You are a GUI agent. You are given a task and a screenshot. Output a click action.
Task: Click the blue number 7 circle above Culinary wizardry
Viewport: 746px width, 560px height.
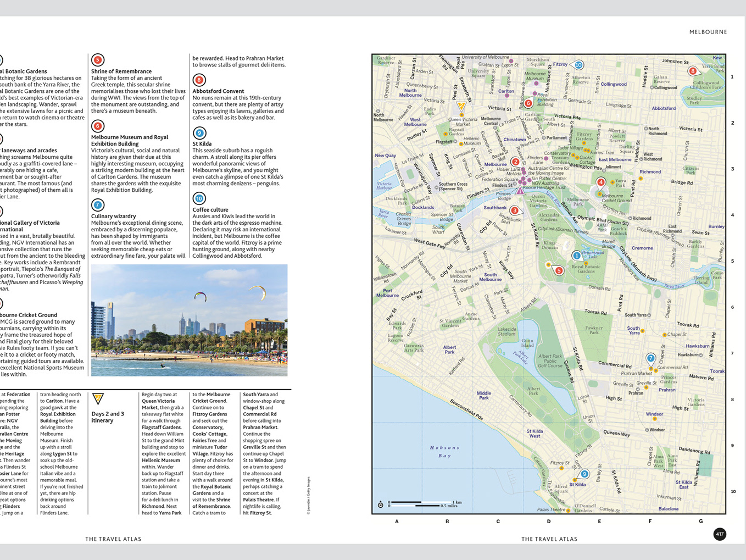coord(97,205)
